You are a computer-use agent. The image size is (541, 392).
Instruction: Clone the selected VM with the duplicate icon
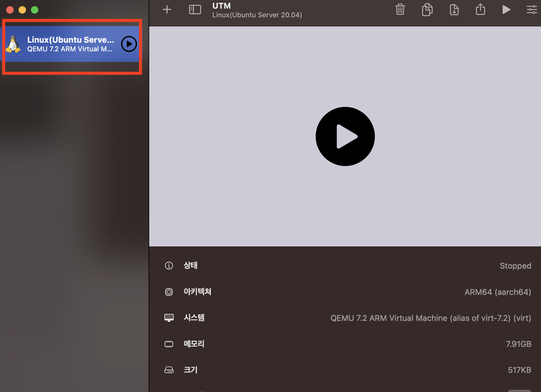[x=427, y=10]
